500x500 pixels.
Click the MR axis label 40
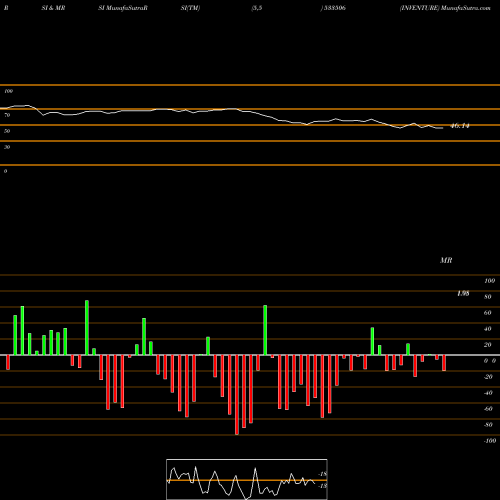click(488, 329)
